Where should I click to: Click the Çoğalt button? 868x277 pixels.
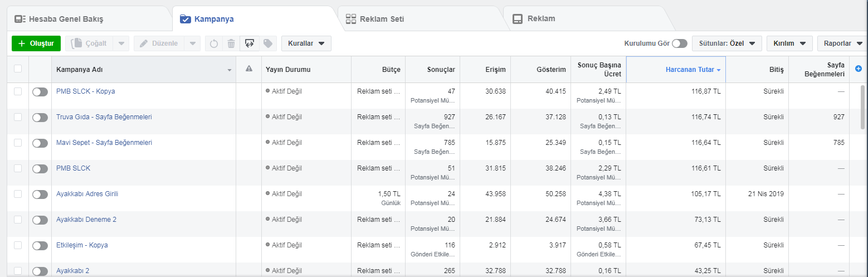tap(90, 43)
